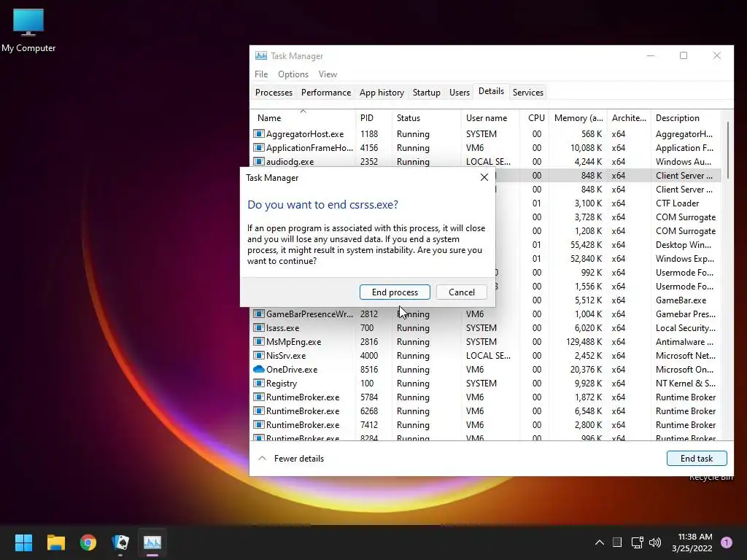Click the MsMpEng.exe process icon
747x560 pixels.
pyautogui.click(x=259, y=341)
